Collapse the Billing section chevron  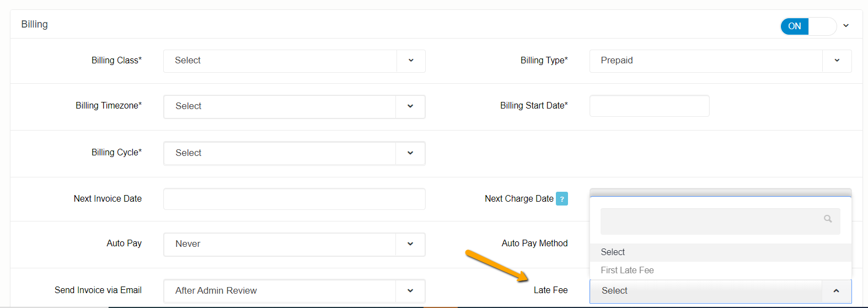tap(846, 26)
